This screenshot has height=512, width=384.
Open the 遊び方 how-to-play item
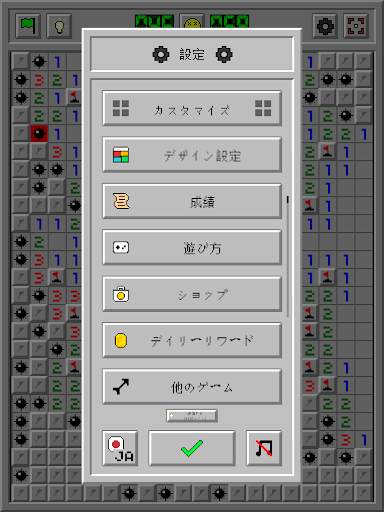click(x=192, y=248)
